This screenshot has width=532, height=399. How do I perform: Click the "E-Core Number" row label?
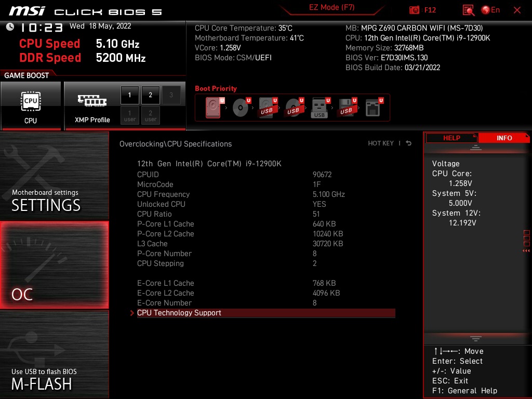(x=164, y=303)
